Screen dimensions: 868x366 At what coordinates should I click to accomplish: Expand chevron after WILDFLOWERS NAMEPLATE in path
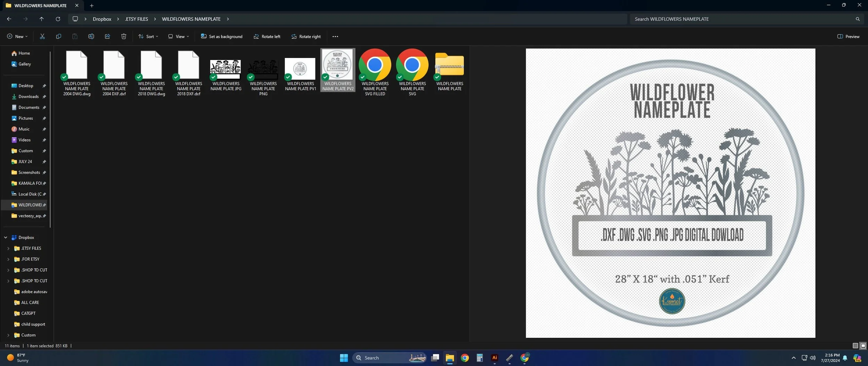pos(228,19)
